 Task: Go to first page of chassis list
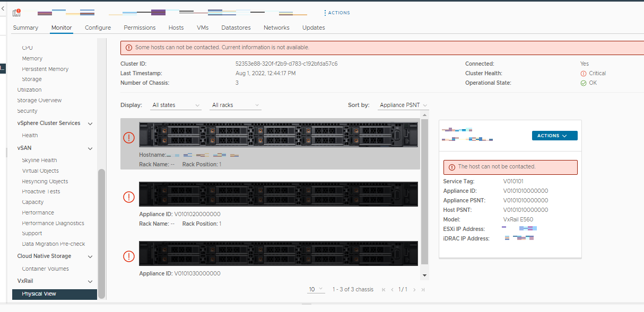(x=384, y=290)
